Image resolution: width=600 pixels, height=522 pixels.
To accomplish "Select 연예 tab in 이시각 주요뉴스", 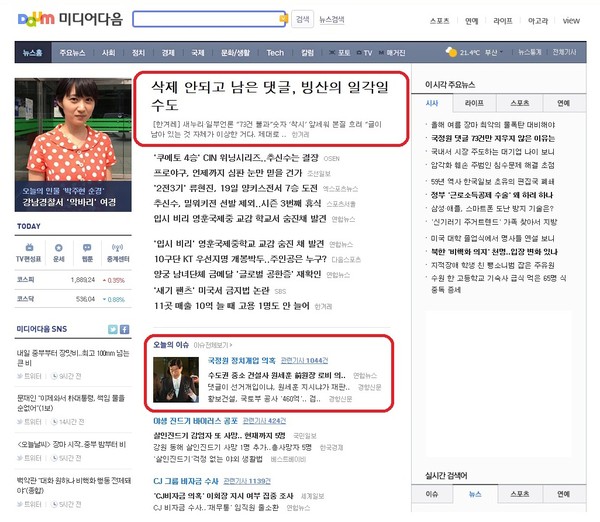I will (563, 103).
